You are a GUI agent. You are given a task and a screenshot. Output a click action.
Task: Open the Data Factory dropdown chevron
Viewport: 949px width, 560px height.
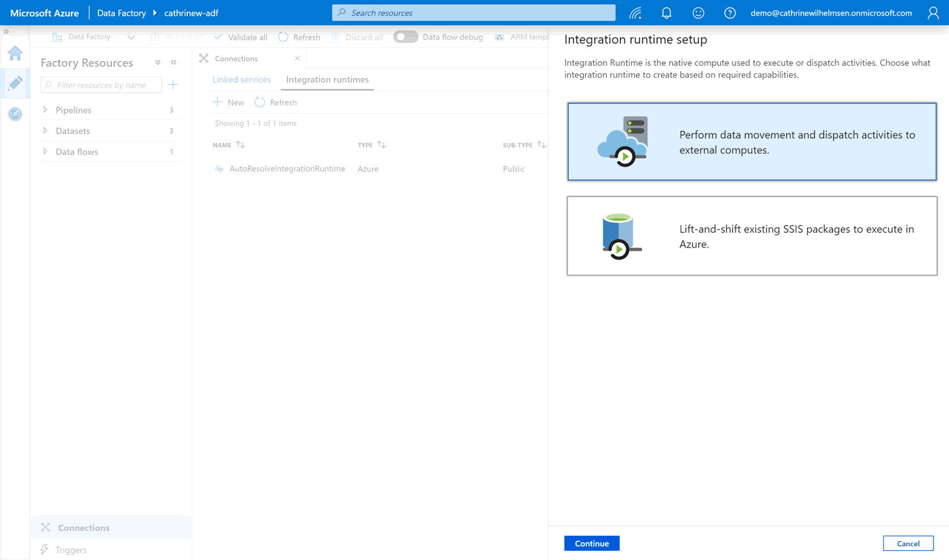[131, 37]
